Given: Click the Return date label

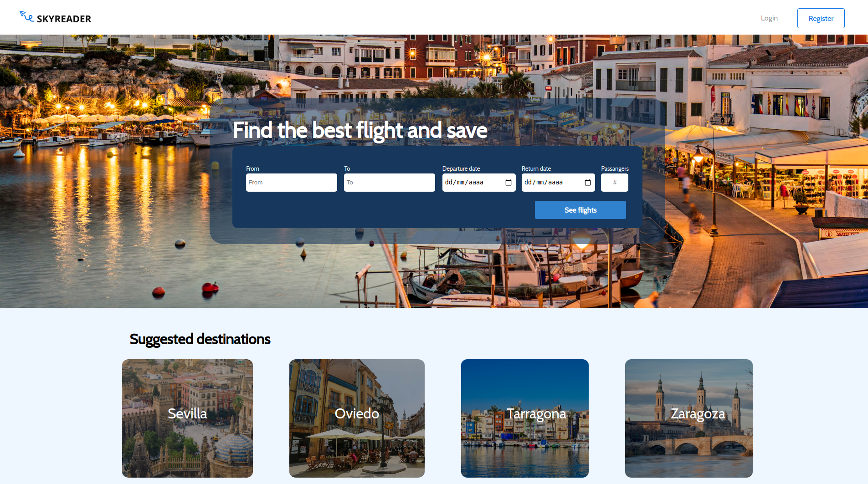Looking at the screenshot, I should (536, 168).
